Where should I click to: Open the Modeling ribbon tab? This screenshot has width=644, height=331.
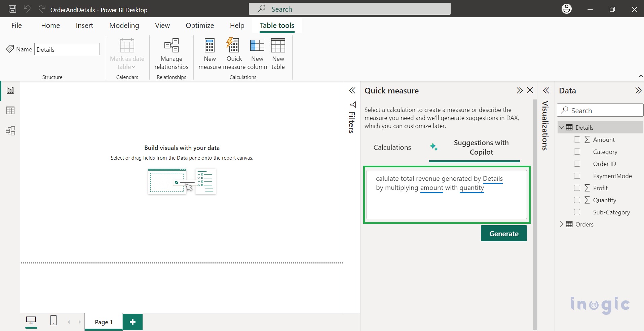tap(124, 26)
